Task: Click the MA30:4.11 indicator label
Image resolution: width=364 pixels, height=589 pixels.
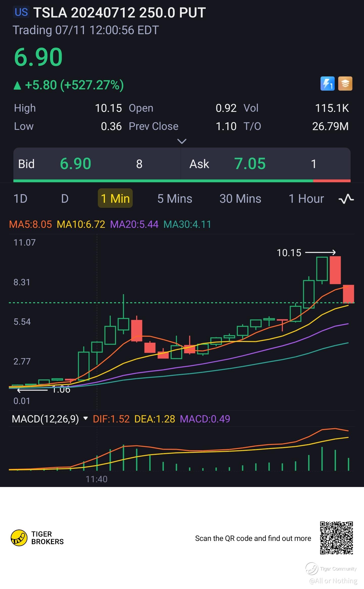Action: [187, 224]
